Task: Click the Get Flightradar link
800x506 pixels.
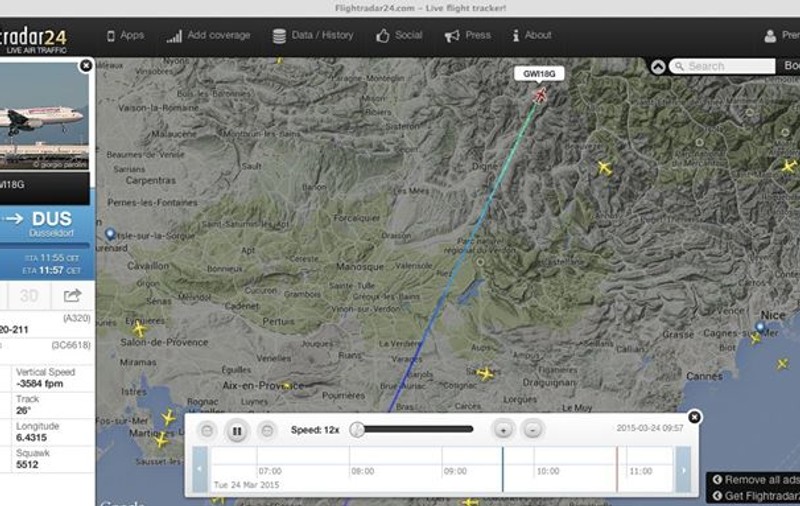Action: point(756,496)
